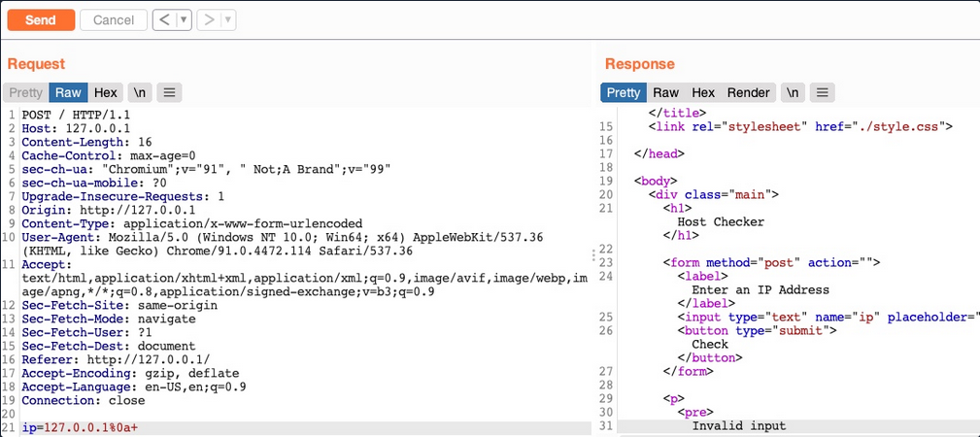Viewport: 980px width, 437px height.
Task: Open the Response panel hamburger options menu
Action: click(x=823, y=93)
